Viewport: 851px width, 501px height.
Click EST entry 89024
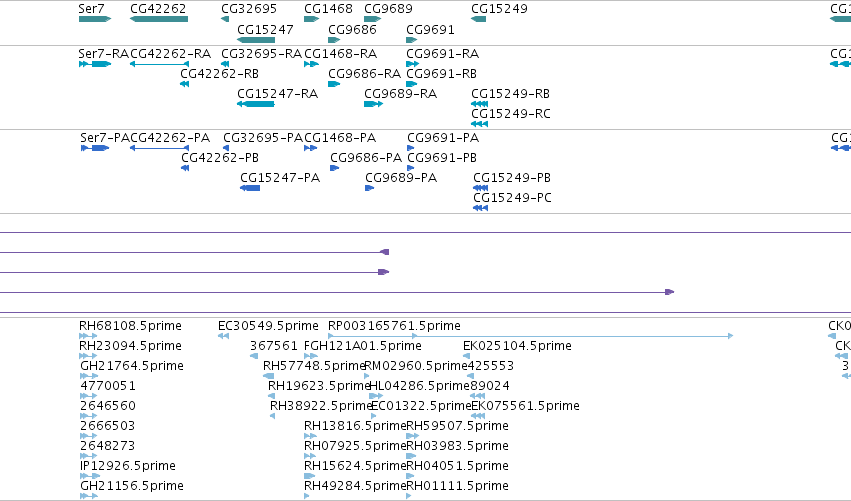coord(490,386)
